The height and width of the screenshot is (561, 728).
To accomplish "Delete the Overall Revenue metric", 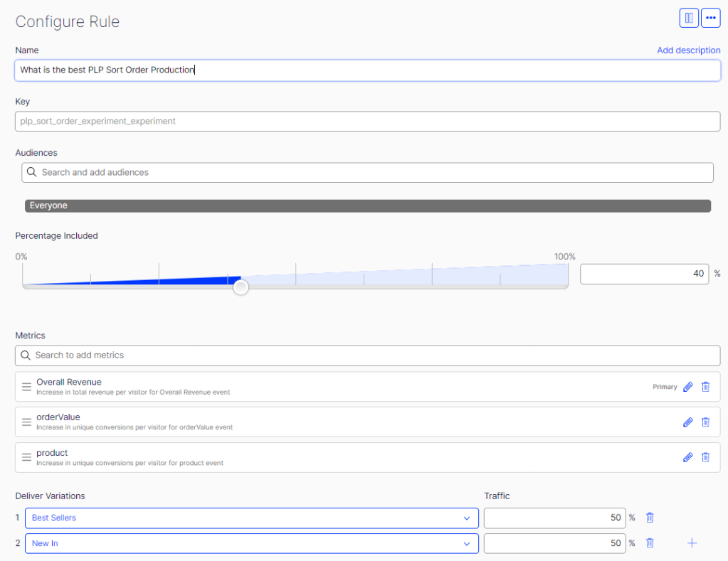I will [705, 387].
